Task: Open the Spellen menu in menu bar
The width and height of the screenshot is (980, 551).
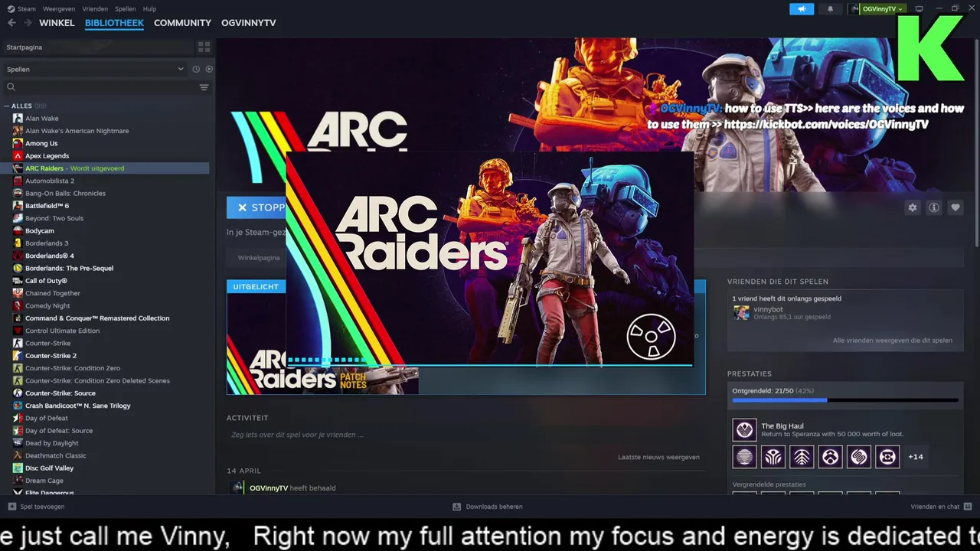Action: [x=126, y=9]
